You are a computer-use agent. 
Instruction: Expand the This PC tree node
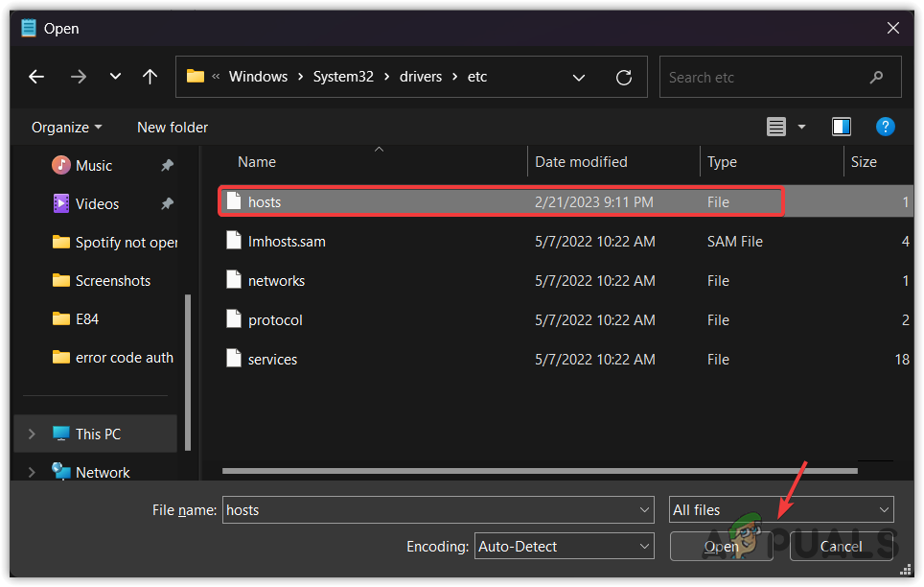pyautogui.click(x=32, y=434)
